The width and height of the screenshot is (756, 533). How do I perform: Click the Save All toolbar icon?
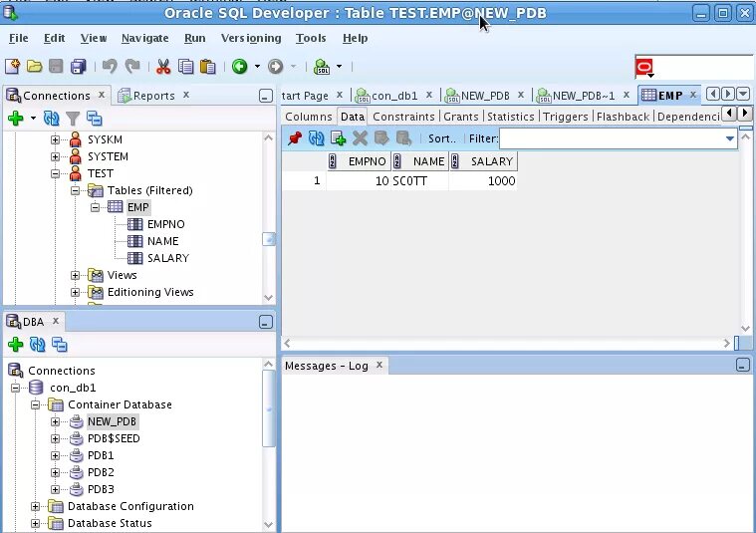coord(78,66)
